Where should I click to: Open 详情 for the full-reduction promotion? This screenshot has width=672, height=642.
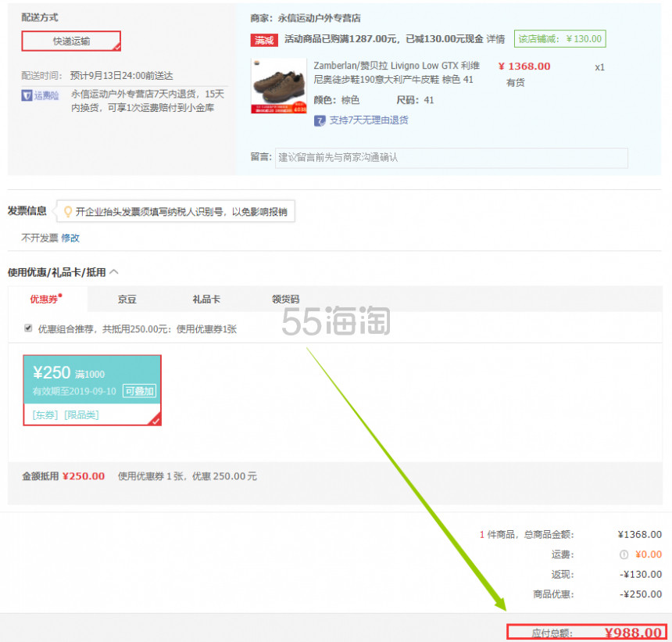coord(495,39)
